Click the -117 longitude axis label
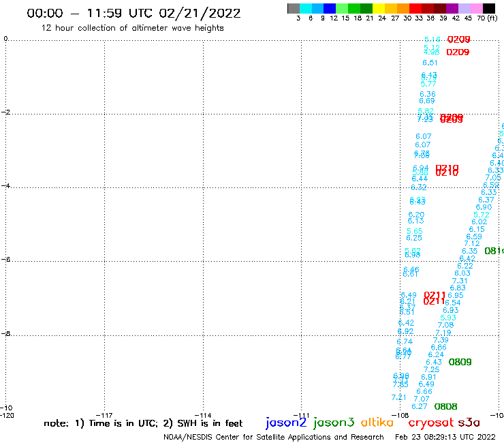 pos(104,415)
